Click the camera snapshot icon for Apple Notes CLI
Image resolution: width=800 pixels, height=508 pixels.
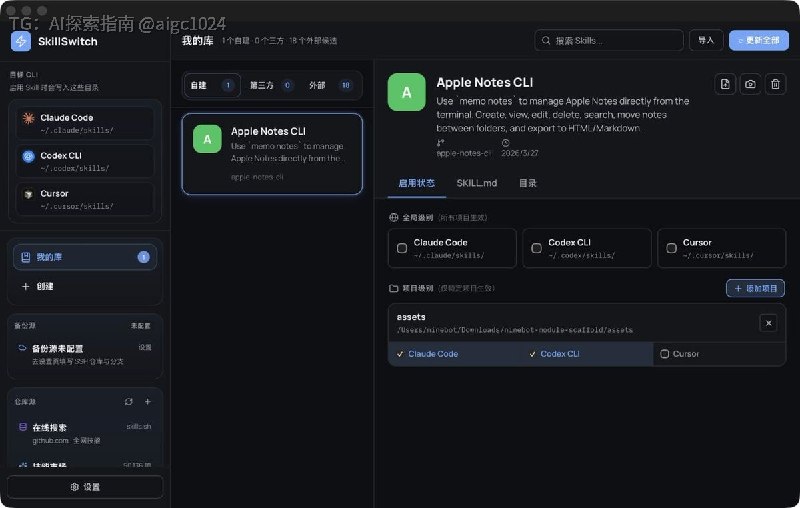[750, 84]
